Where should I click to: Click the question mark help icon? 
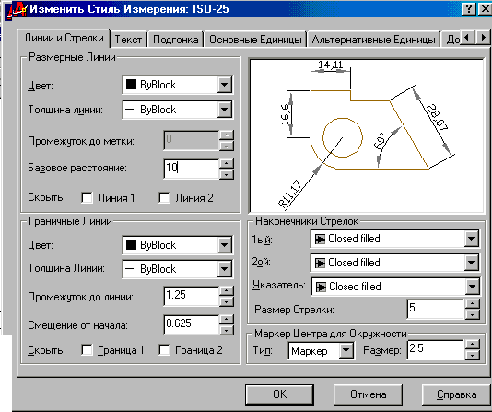coord(468,9)
